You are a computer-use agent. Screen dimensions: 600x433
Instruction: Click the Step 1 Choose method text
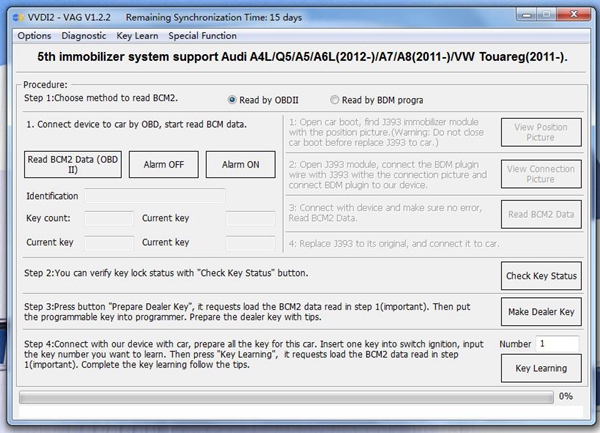(x=101, y=98)
